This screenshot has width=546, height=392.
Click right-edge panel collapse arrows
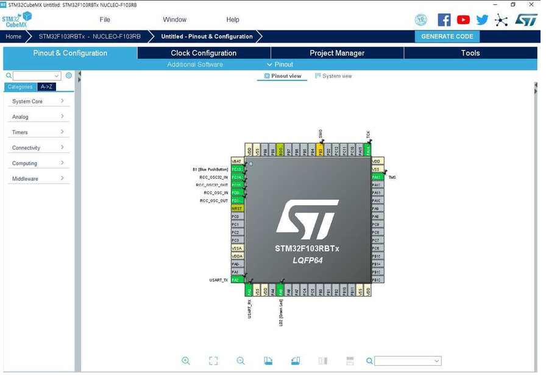(536, 88)
